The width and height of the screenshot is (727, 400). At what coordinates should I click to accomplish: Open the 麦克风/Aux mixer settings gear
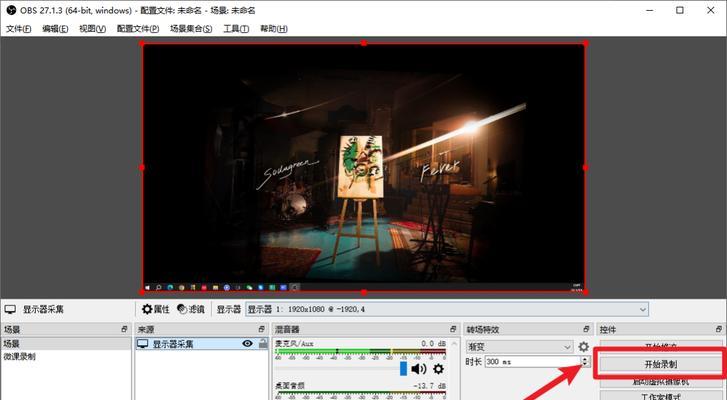tap(438, 369)
